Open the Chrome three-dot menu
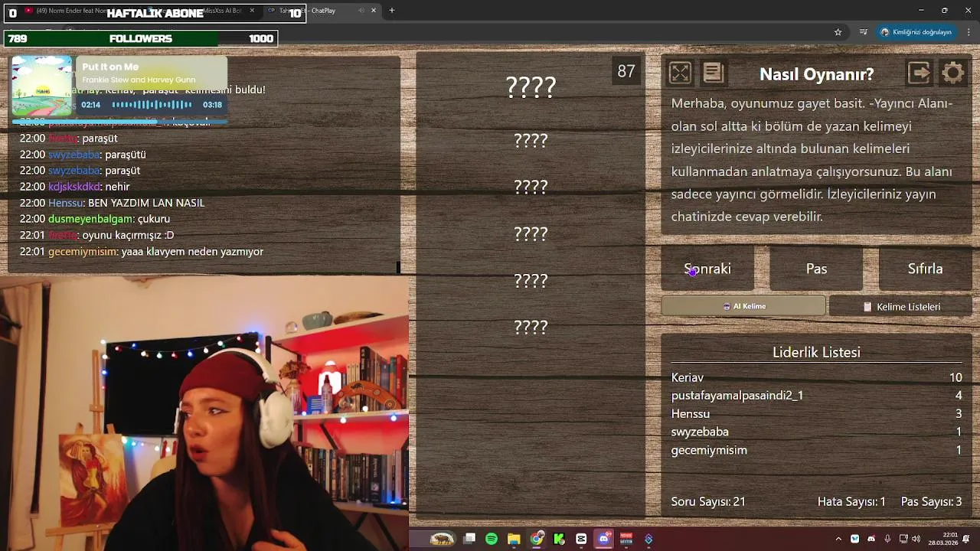Viewport: 980px width, 551px height. click(x=969, y=32)
